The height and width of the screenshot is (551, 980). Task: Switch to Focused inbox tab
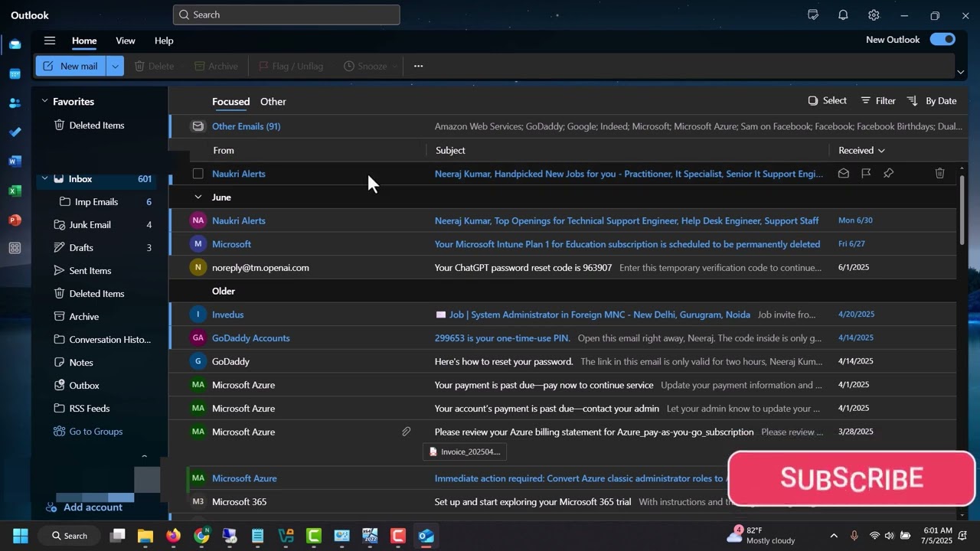pyautogui.click(x=230, y=101)
